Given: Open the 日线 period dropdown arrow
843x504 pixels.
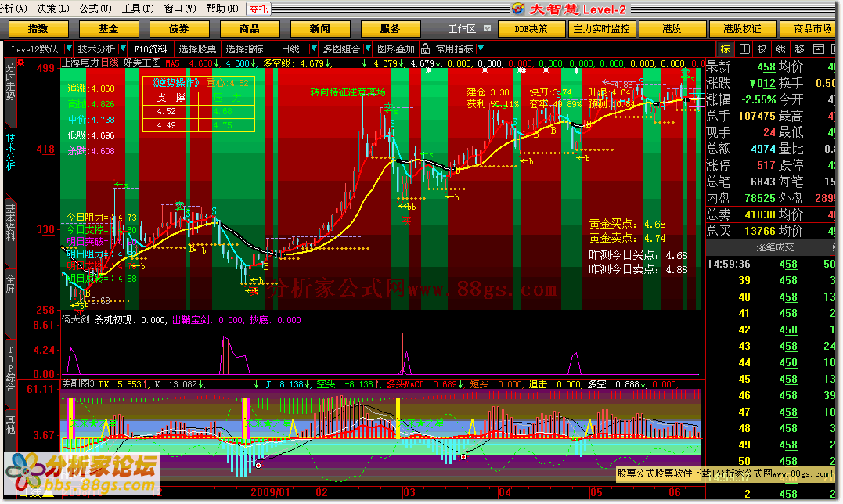Looking at the screenshot, I should coord(313,49).
